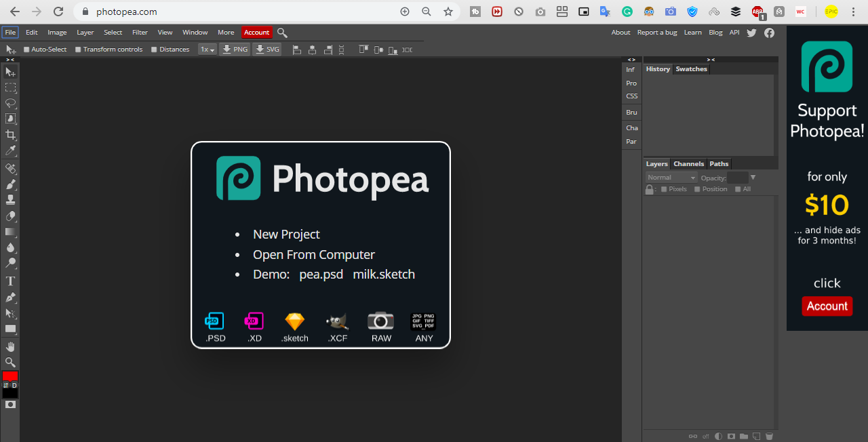Select the Rectangle shape tool
Image resolution: width=868 pixels, height=442 pixels.
[10, 329]
